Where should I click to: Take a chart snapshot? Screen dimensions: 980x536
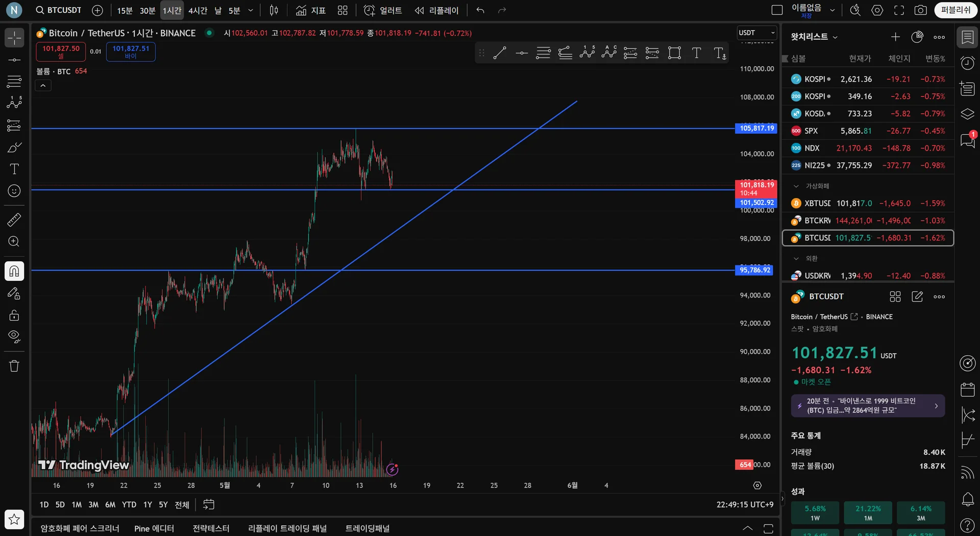pyautogui.click(x=921, y=10)
